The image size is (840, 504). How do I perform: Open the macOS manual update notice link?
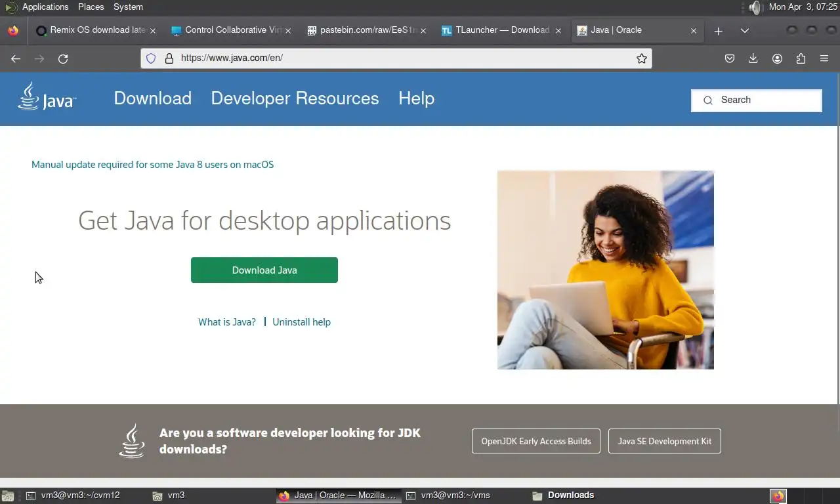click(x=152, y=165)
